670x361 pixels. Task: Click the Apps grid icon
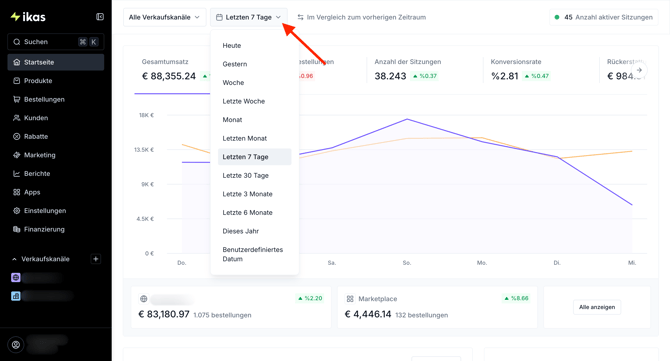(x=17, y=192)
